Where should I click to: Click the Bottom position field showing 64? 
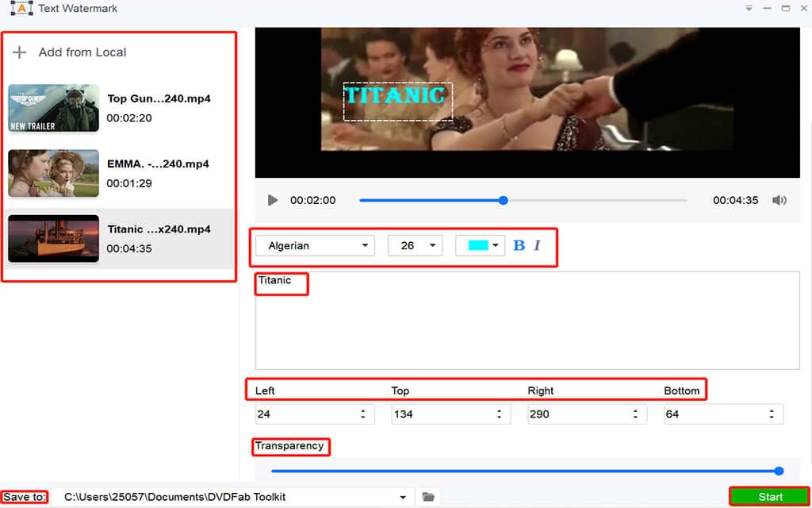pyautogui.click(x=723, y=414)
